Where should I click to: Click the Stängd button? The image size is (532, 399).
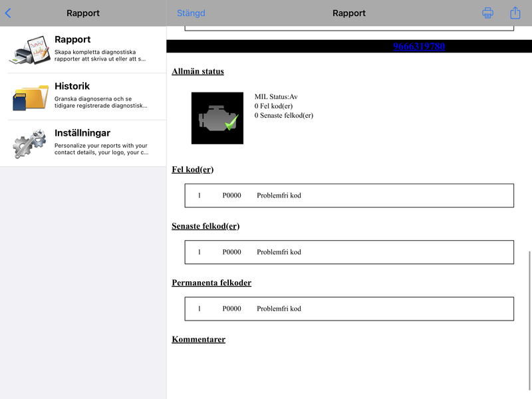click(191, 13)
